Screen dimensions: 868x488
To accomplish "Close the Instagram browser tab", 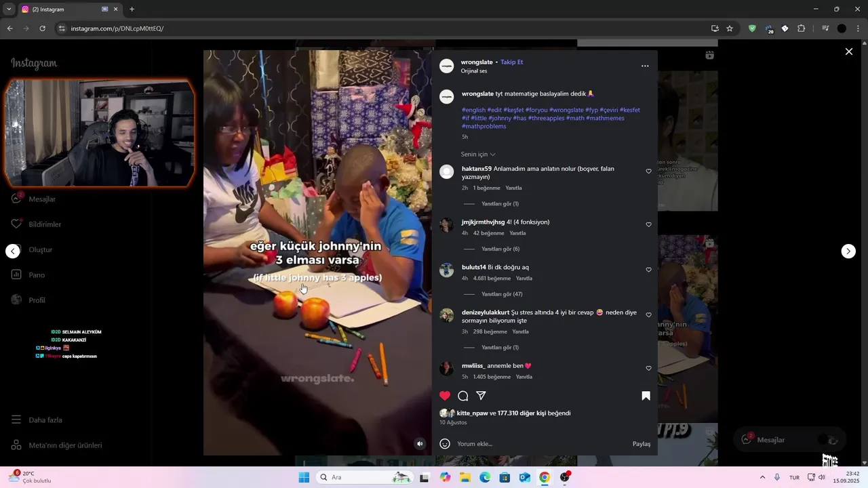I will pyautogui.click(x=116, y=9).
